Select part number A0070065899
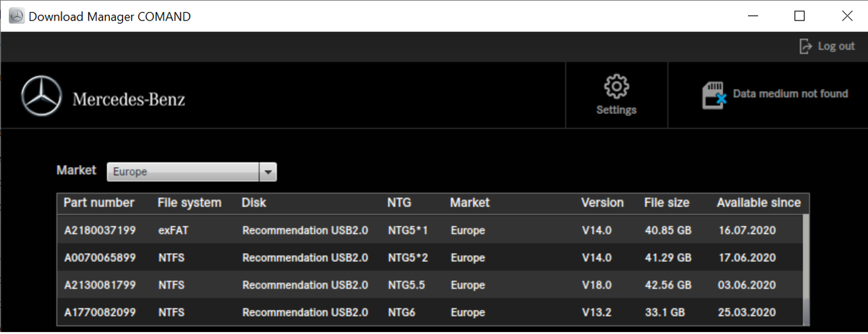This screenshot has width=868, height=334. coord(100,257)
